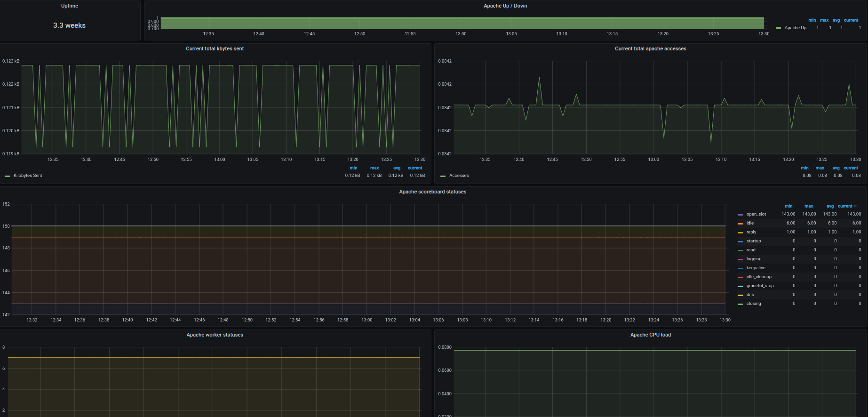Click the pink logging series color marker

coord(740,259)
